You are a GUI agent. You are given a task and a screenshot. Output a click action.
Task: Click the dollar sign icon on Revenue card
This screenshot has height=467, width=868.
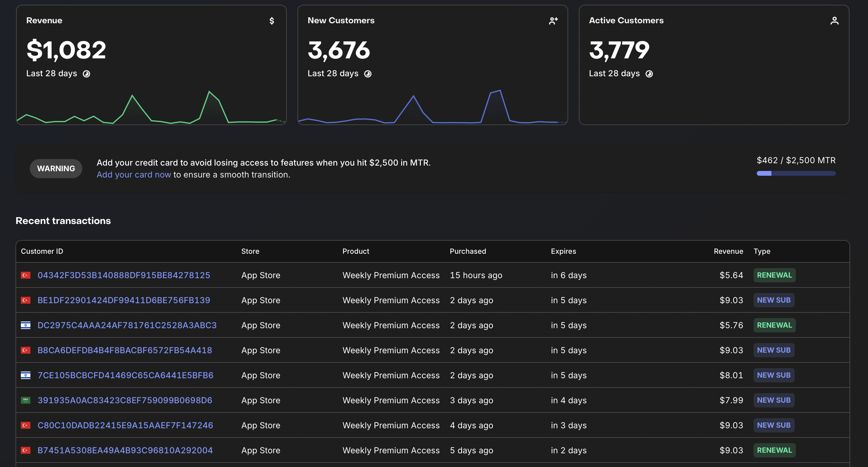click(x=272, y=21)
